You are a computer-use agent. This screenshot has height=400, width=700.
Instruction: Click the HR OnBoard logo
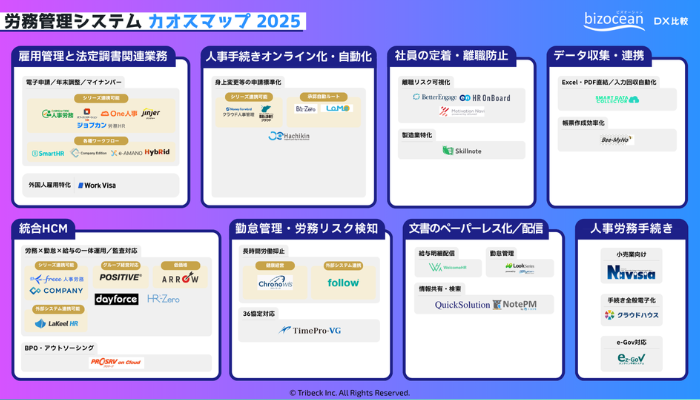[485, 98]
